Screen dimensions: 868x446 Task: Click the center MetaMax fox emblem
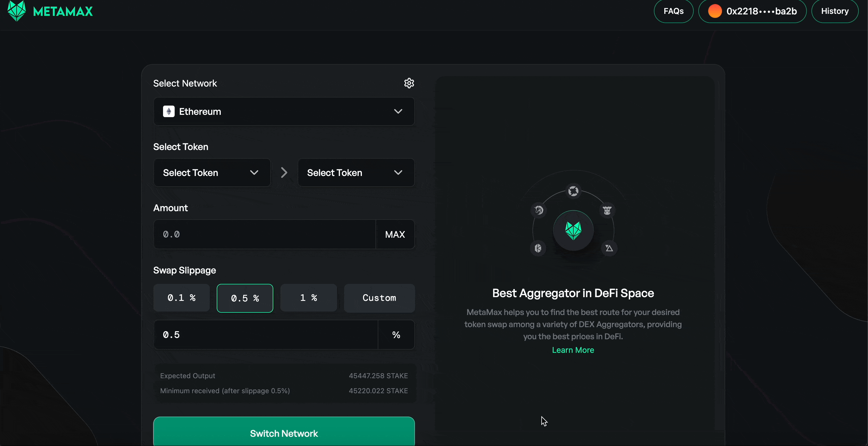(x=573, y=231)
